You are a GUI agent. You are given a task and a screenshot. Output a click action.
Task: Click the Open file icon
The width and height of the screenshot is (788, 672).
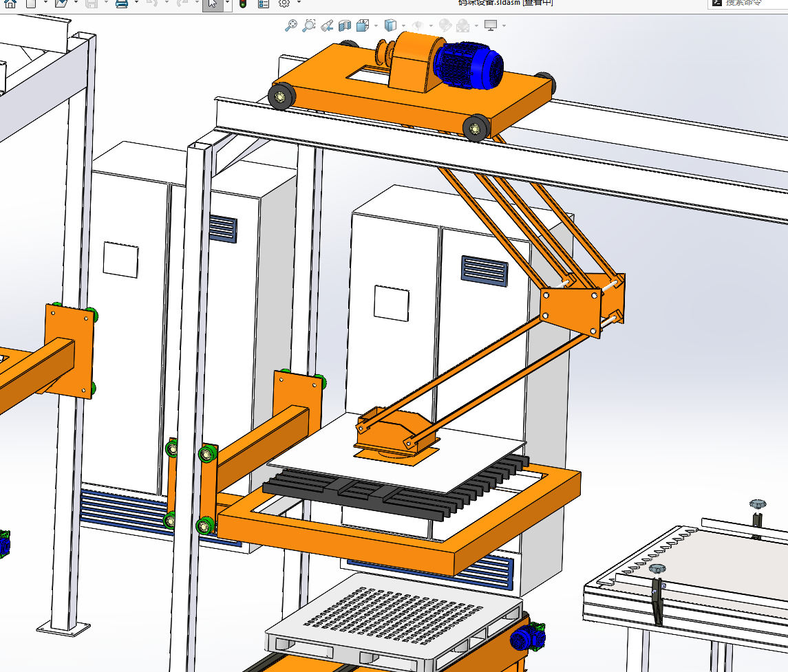(61, 3)
